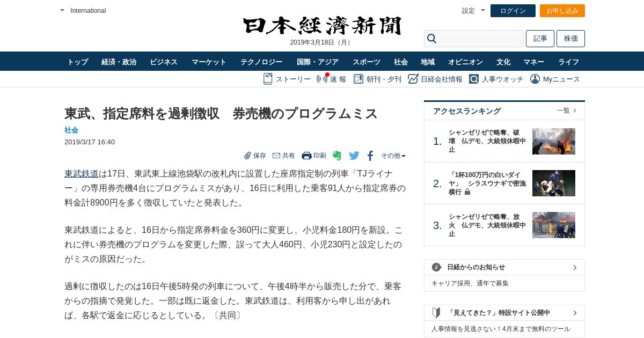Open the オピニオン section
Viewport: 644px width, 338px height.
pos(465,62)
